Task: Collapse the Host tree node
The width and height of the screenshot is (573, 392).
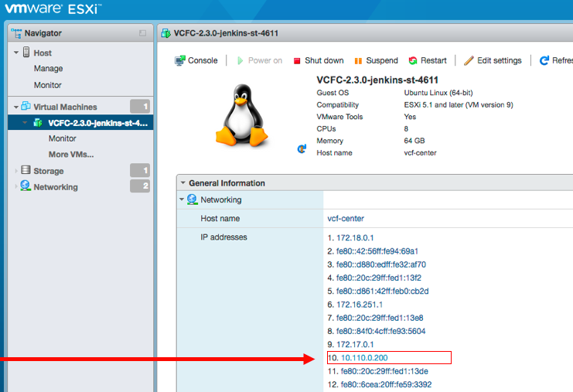Action: click(x=16, y=53)
